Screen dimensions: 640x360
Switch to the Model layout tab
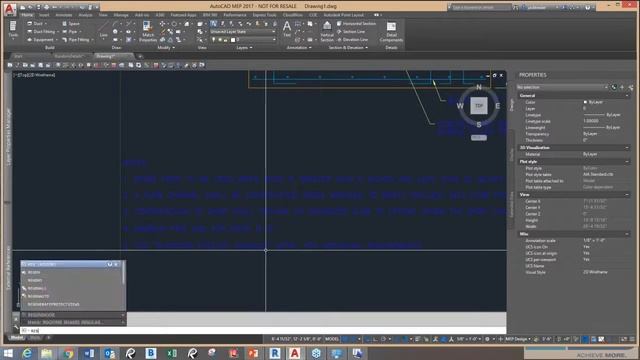[x=17, y=338]
